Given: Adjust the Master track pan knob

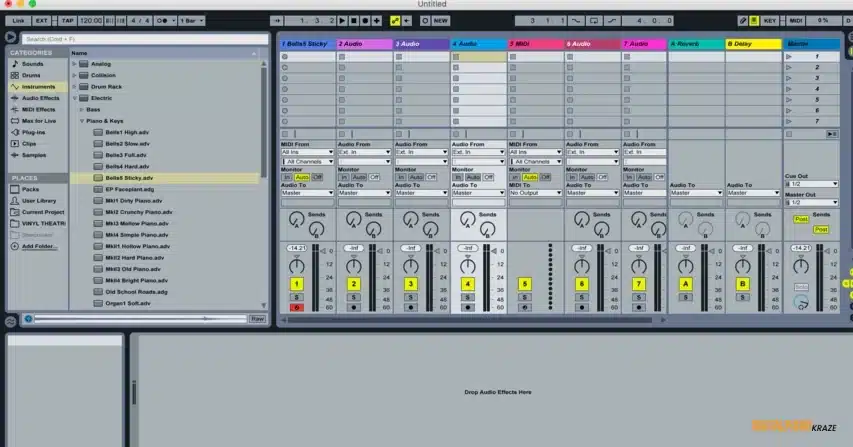Looking at the screenshot, I should [801, 265].
